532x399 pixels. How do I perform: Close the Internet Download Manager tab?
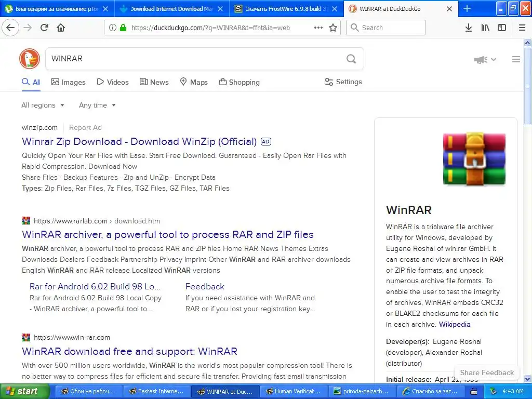pos(220,9)
